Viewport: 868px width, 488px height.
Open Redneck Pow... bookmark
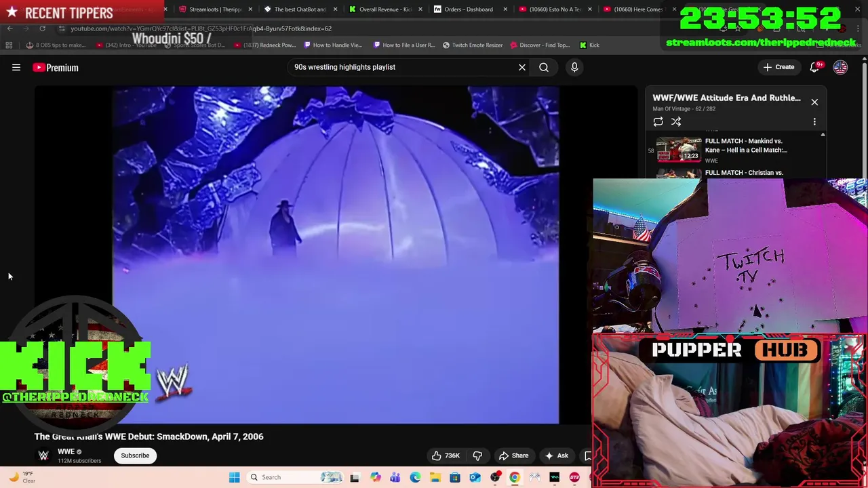pos(265,45)
